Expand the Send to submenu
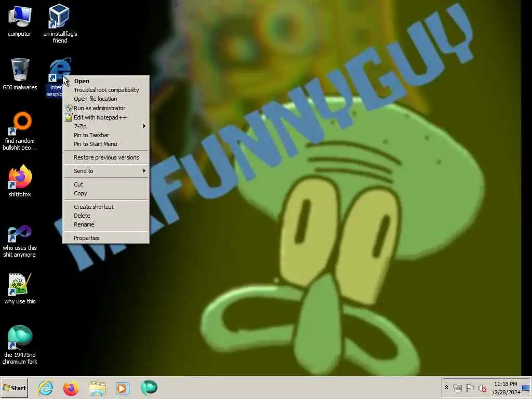Screen dimensions: 532x399 point(106,171)
